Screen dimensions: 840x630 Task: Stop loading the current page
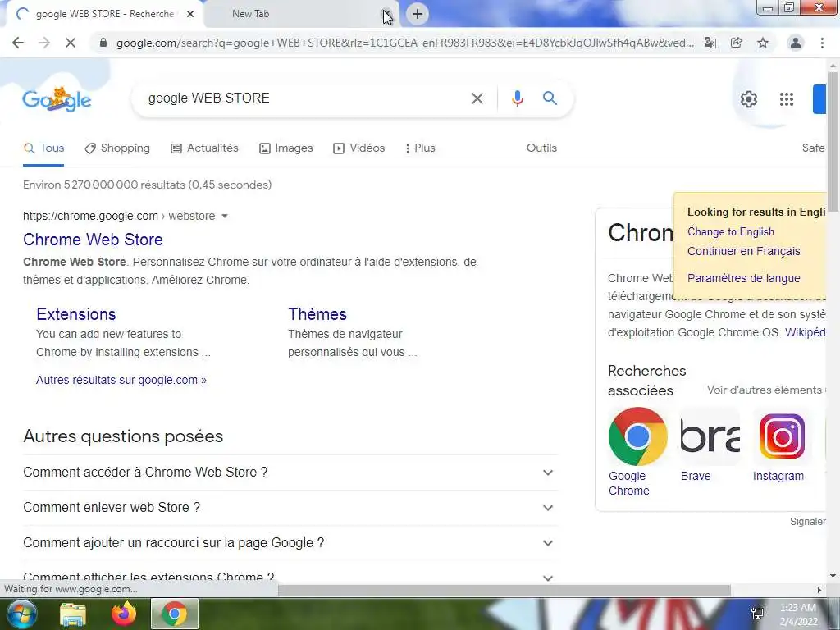coord(71,43)
